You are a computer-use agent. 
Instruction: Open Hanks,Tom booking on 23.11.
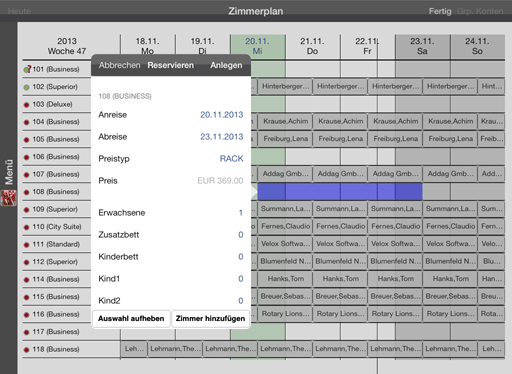(450, 279)
